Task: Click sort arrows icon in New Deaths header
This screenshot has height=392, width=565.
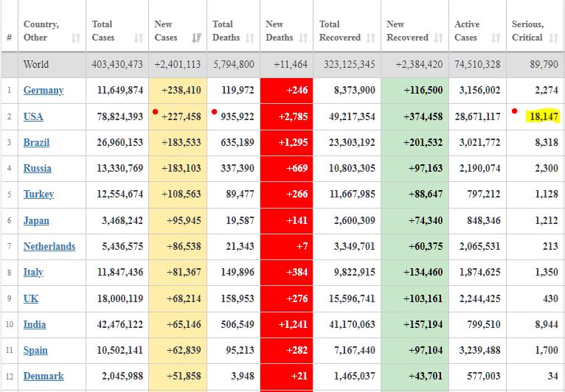Action: (303, 38)
